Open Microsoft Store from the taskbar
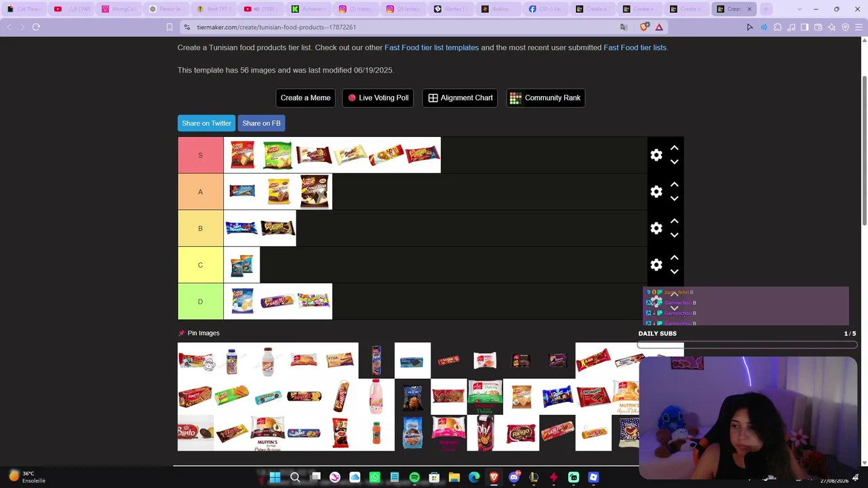This screenshot has width=868, height=488. point(434,477)
